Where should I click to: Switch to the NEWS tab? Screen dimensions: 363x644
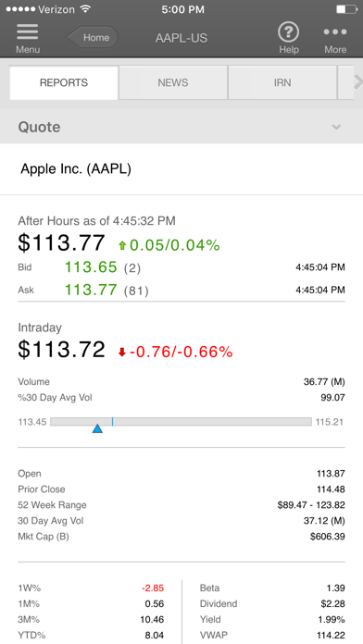click(173, 82)
